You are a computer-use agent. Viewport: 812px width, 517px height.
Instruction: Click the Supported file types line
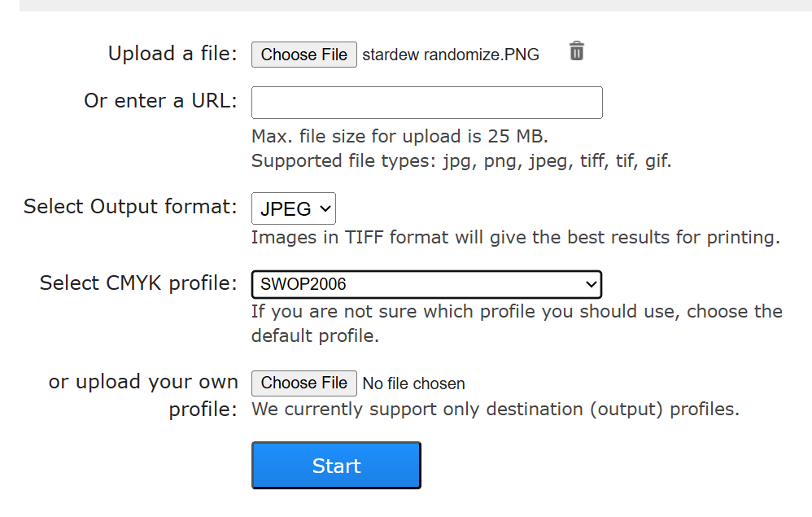click(461, 160)
